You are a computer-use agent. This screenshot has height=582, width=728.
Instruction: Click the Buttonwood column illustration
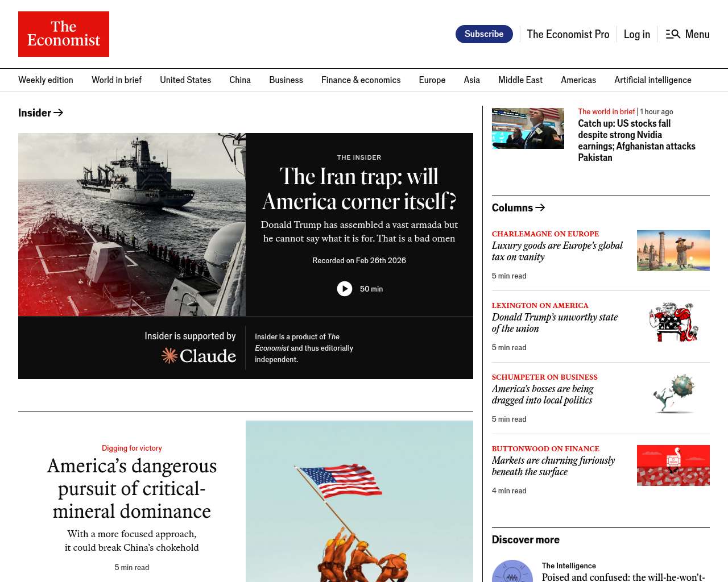(673, 465)
